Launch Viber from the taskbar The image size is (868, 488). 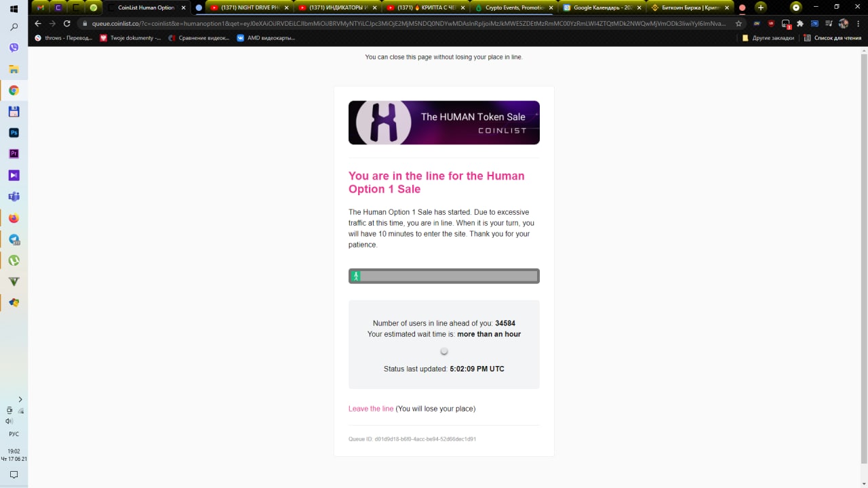[14, 48]
